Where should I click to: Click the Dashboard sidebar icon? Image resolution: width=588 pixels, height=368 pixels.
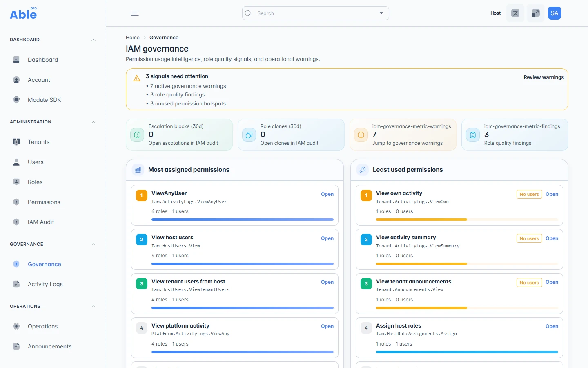coord(16,60)
